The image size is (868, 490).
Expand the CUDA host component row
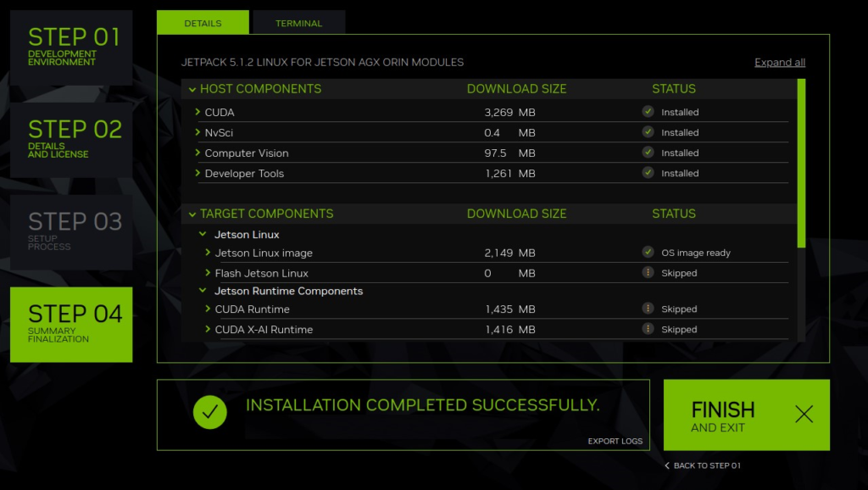point(198,112)
